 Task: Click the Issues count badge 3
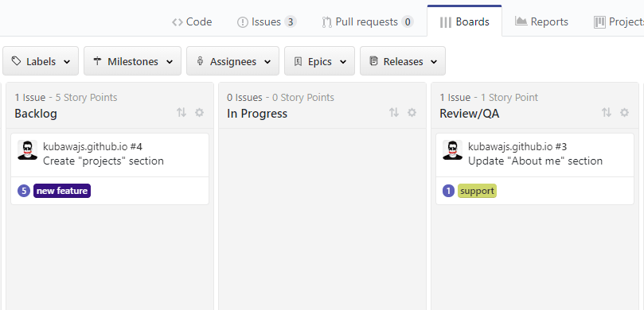(291, 21)
